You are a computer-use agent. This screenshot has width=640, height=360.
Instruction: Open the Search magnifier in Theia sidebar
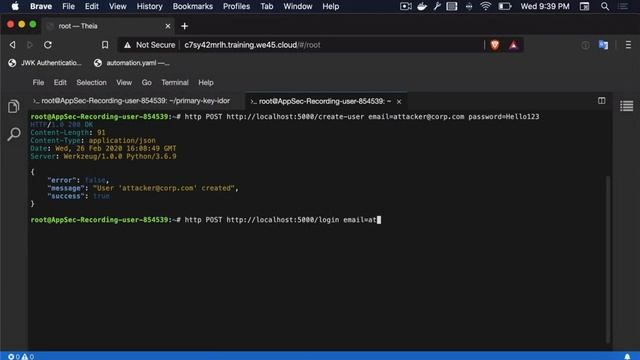point(13,134)
